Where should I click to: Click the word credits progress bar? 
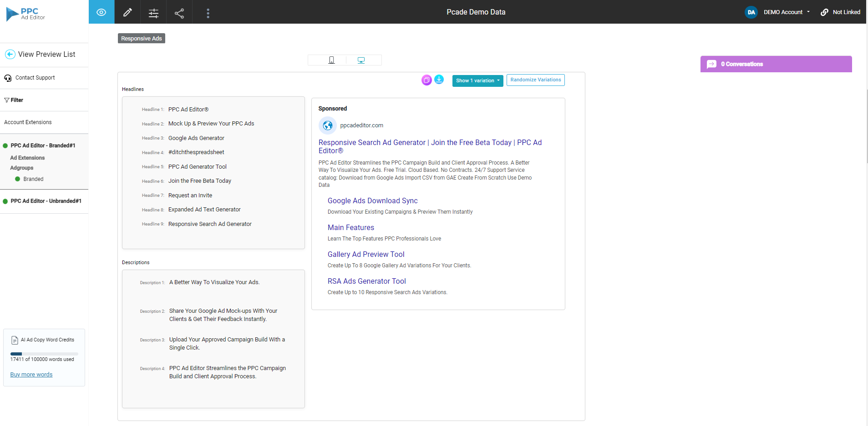tap(44, 354)
